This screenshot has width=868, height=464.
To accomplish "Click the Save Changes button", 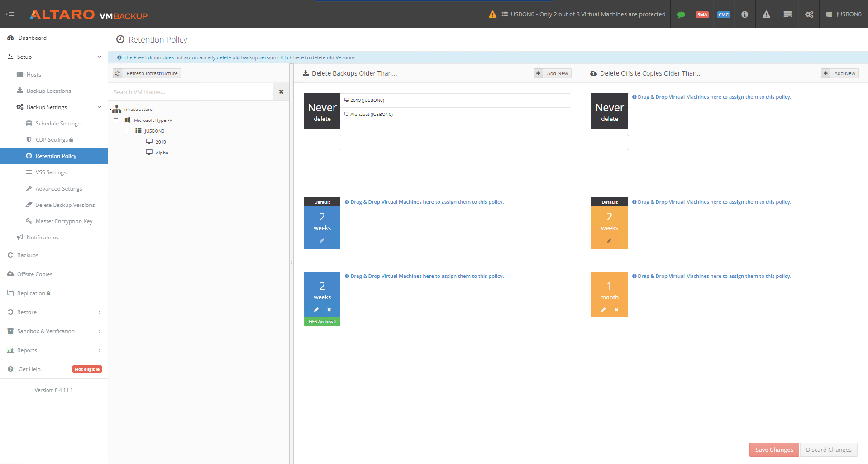I will click(774, 450).
